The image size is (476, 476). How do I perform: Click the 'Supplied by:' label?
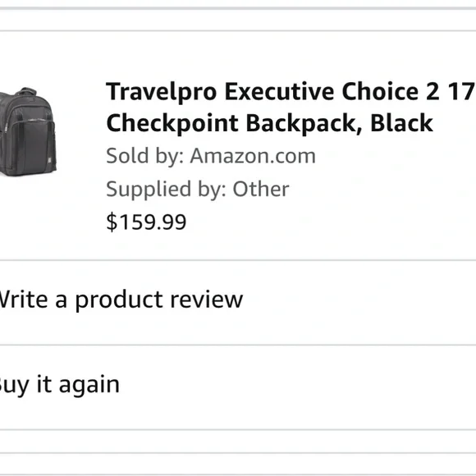(166, 190)
